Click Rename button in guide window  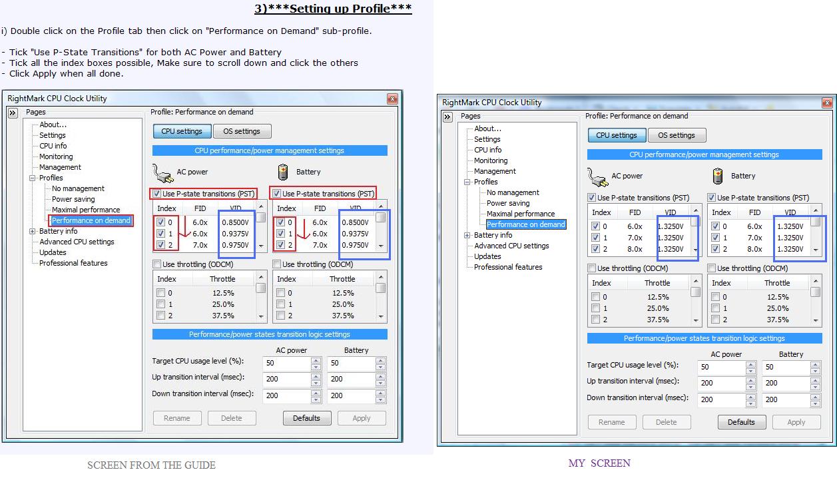click(177, 418)
